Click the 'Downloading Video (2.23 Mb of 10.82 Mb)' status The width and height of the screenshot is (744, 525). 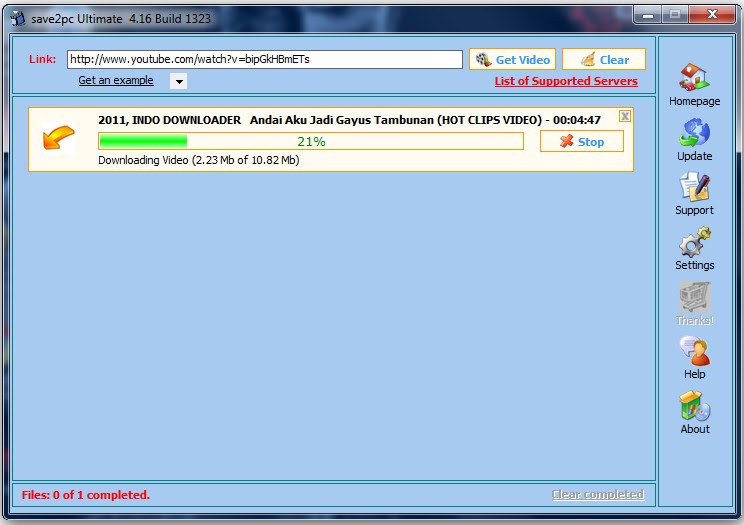coord(199,160)
